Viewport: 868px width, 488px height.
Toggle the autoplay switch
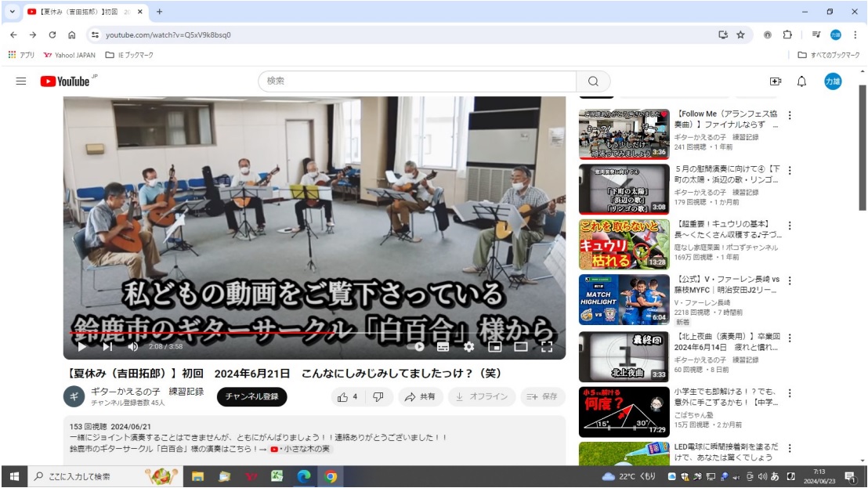[x=418, y=346]
